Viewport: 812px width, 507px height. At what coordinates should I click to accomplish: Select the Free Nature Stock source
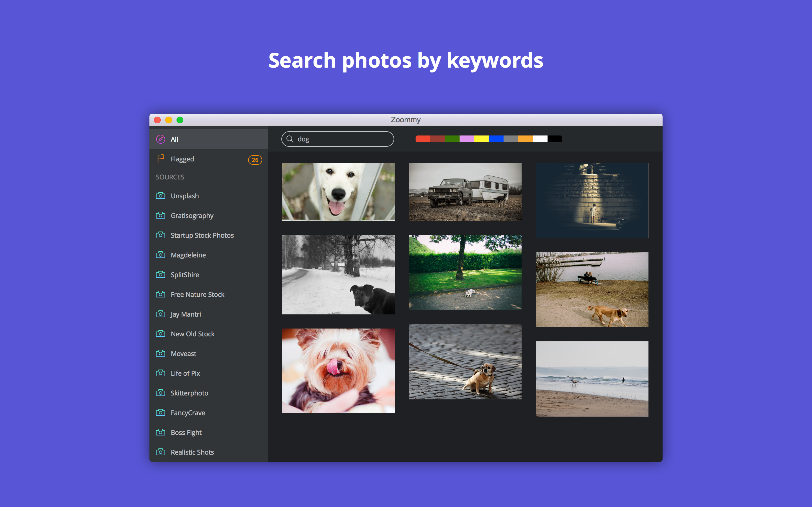tap(197, 294)
